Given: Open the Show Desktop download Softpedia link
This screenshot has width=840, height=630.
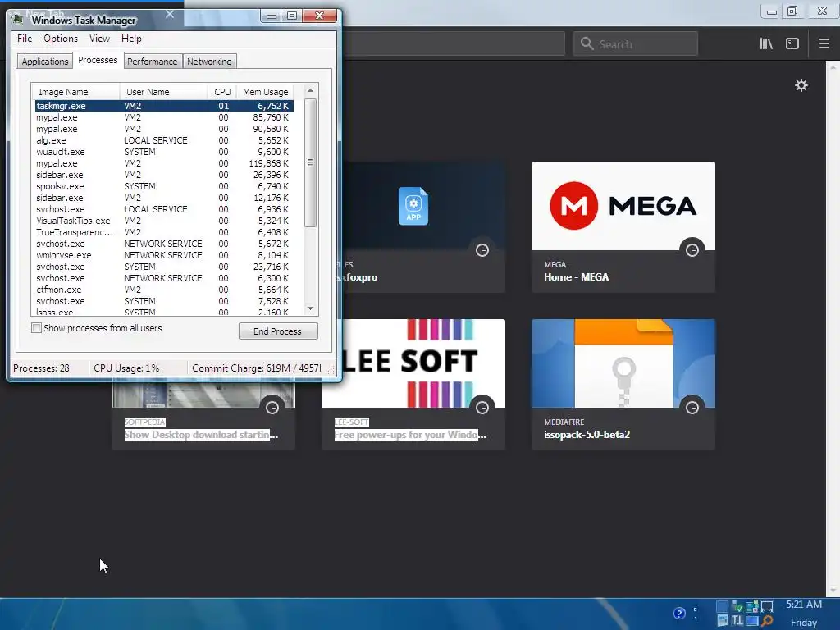Looking at the screenshot, I should click(x=201, y=435).
